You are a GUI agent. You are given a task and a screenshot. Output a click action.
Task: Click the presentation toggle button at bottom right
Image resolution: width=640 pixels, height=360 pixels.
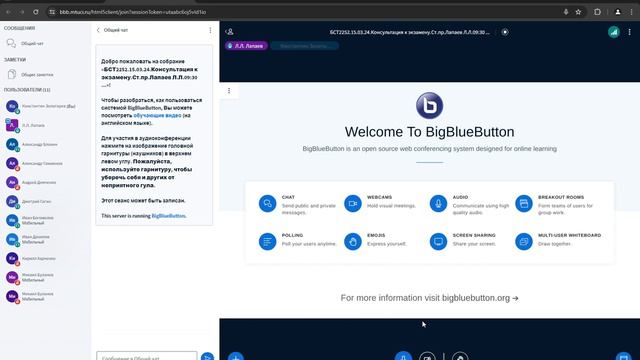click(623, 356)
